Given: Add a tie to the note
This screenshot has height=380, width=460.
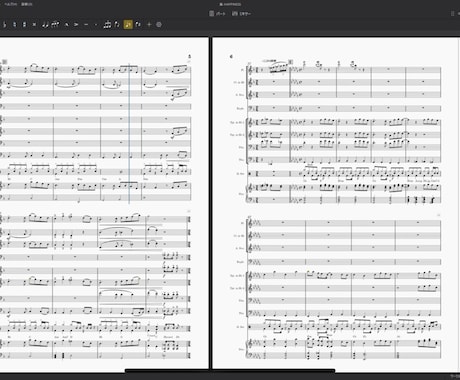Looking at the screenshot, I should click(45, 24).
